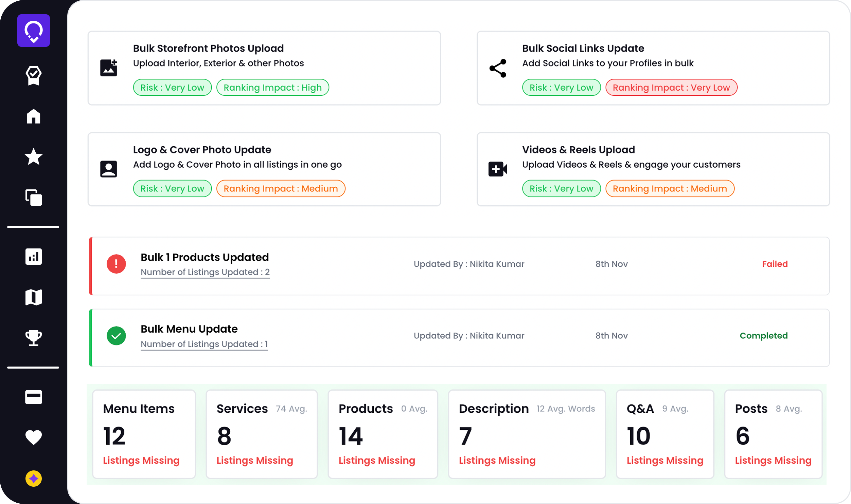Open the verified badge sidebar icon

click(33, 75)
